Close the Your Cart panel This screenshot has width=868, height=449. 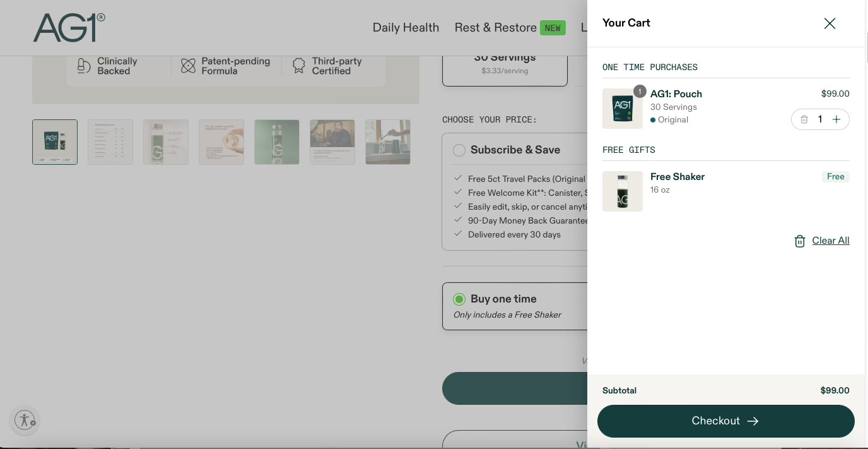click(x=830, y=23)
